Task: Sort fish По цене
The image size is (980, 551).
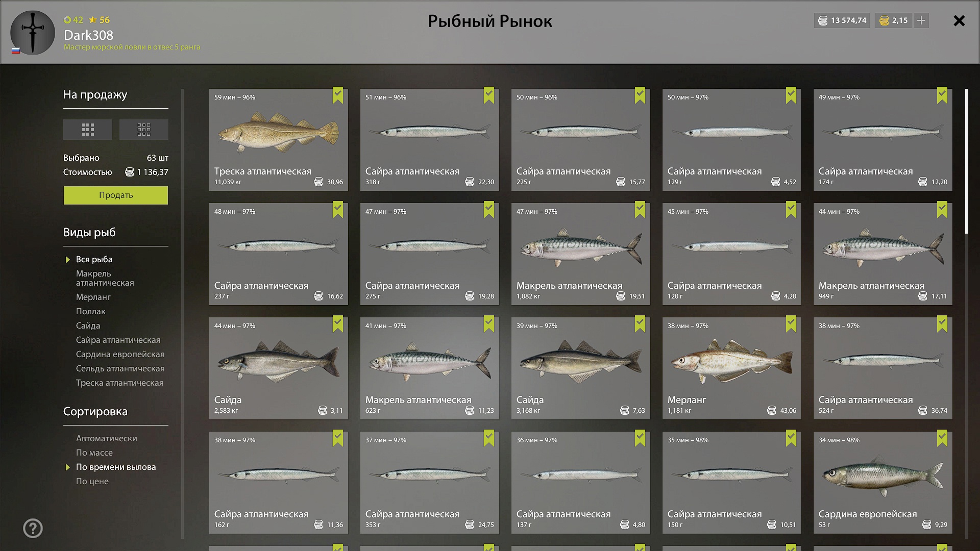Action: (92, 481)
